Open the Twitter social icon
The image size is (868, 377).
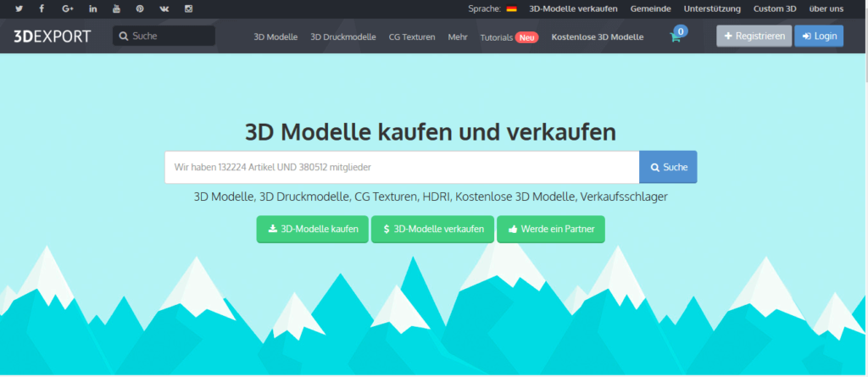[19, 8]
